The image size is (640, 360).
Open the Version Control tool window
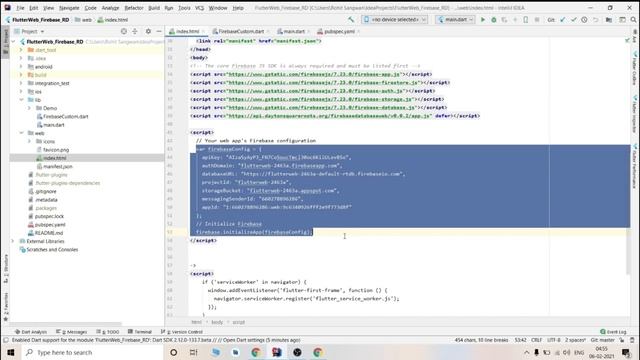pyautogui.click(x=182, y=332)
